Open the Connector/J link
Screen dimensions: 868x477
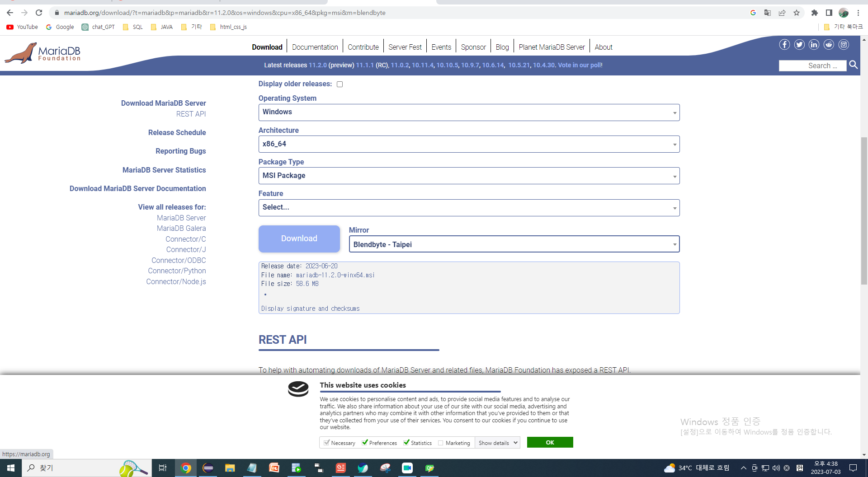pos(186,249)
